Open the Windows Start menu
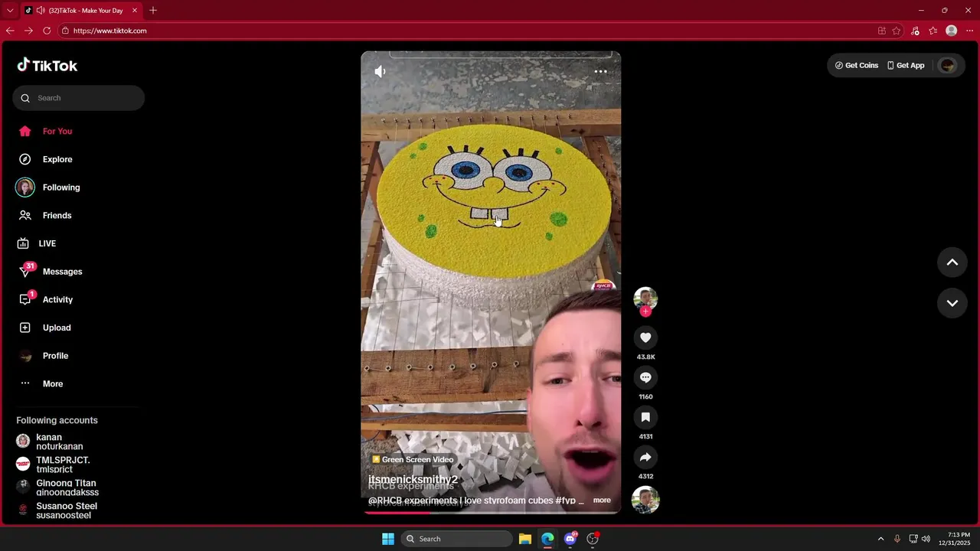This screenshot has width=980, height=551. coord(388,539)
